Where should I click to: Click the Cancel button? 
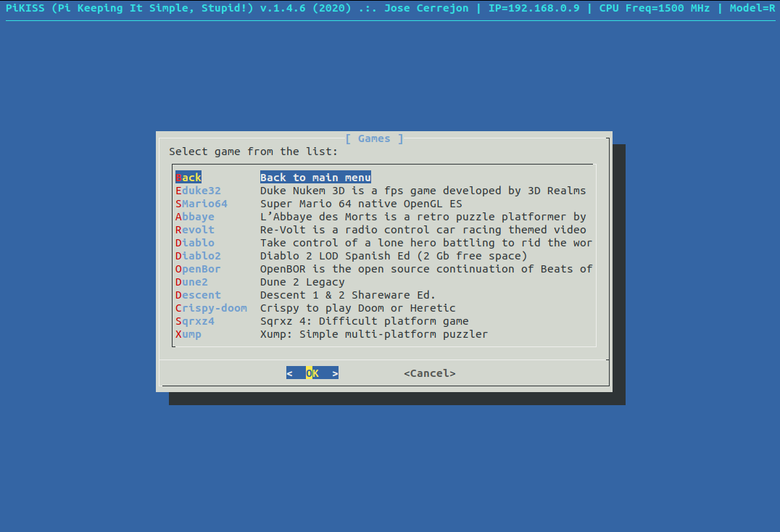430,373
